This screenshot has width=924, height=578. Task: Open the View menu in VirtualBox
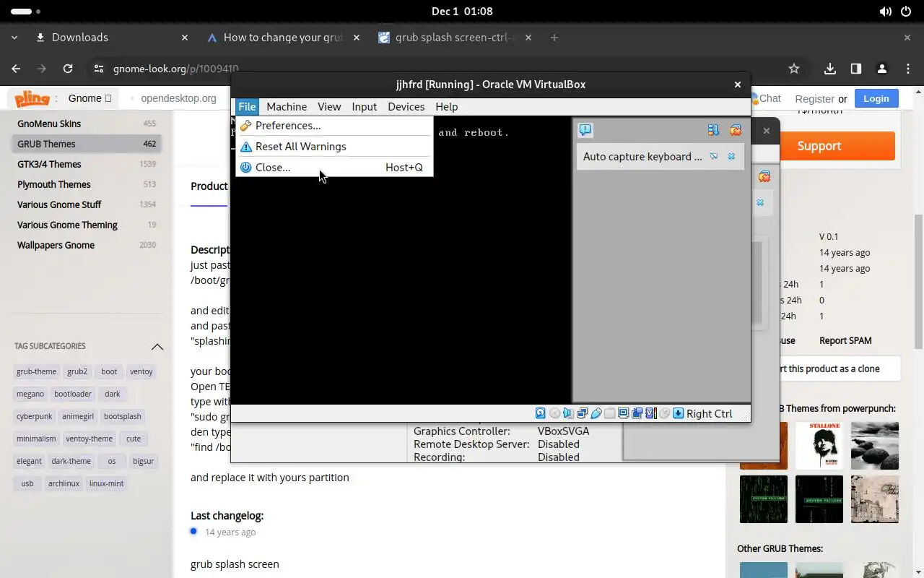329,106
